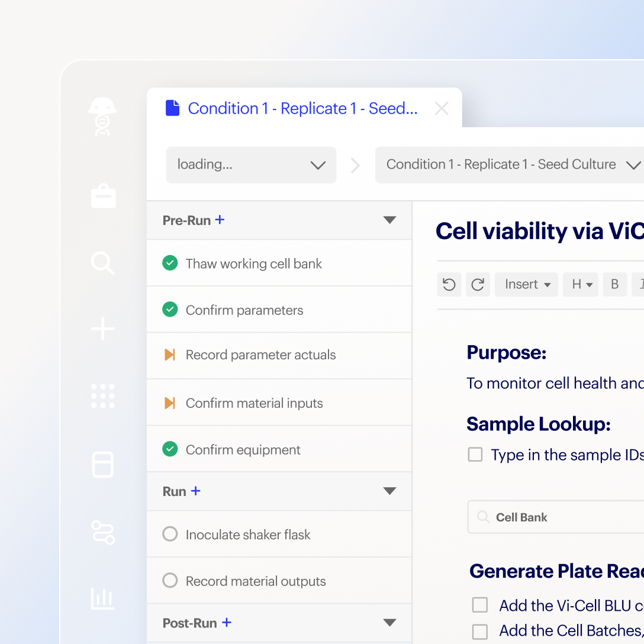644x644 pixels.
Task: Select Thaw working cell bank step
Action: [x=279, y=263]
